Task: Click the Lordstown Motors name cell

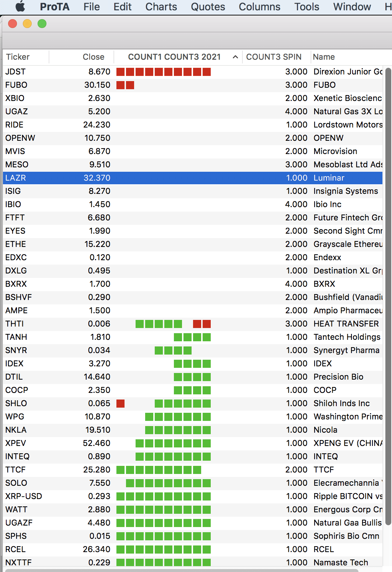Action: point(348,125)
